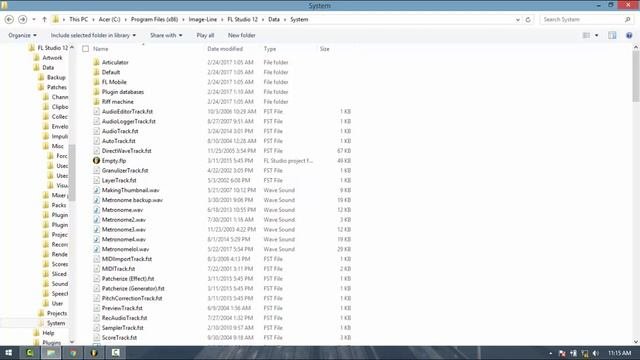The width and height of the screenshot is (640, 360).
Task: Open view options dropdown arrow
Action: 596,36
